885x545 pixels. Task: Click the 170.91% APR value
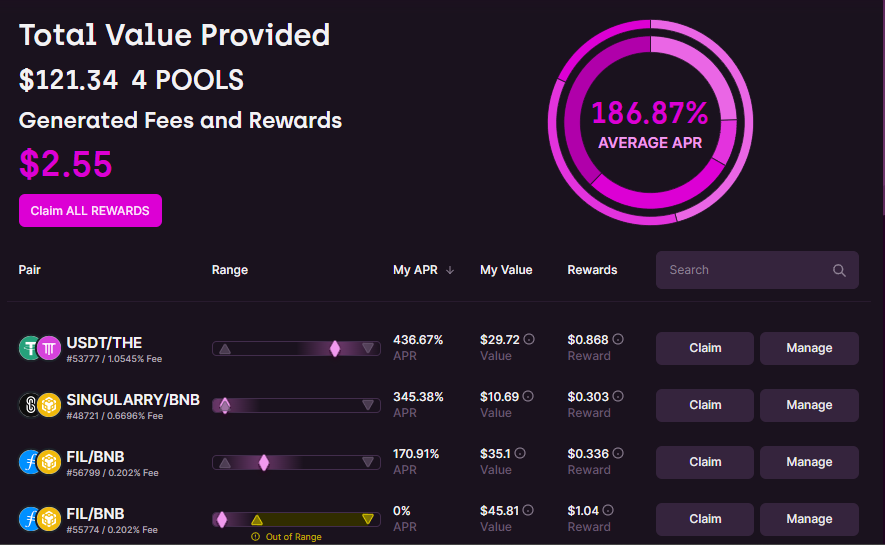416,454
